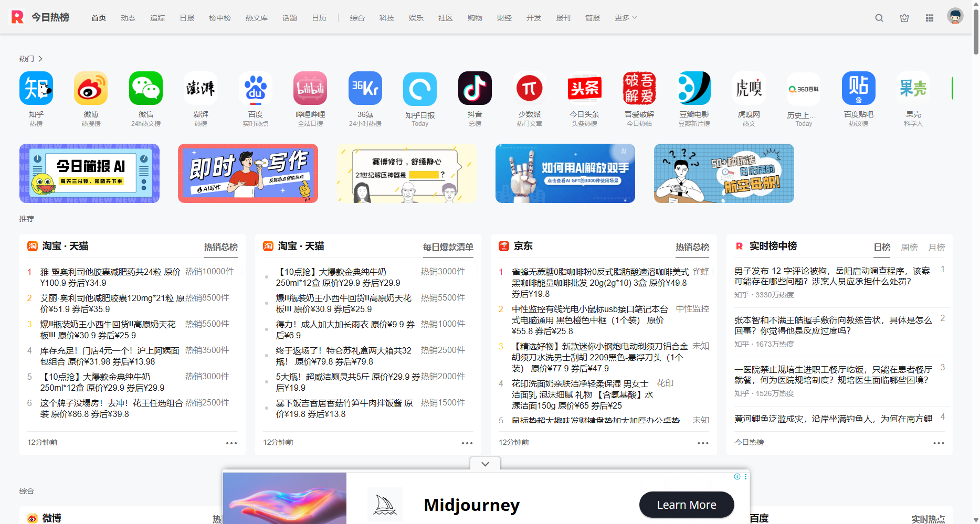Open the 360百科 history today icon
This screenshot has height=524, width=980.
coord(804,89)
